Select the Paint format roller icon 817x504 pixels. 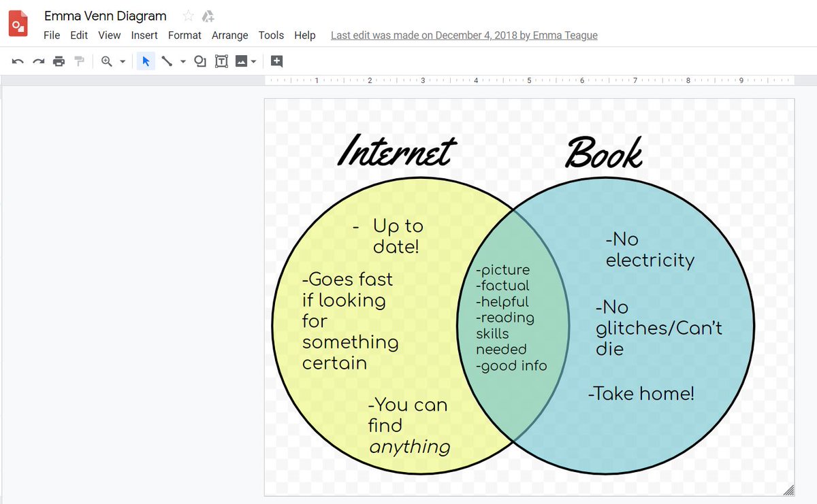[x=80, y=61]
